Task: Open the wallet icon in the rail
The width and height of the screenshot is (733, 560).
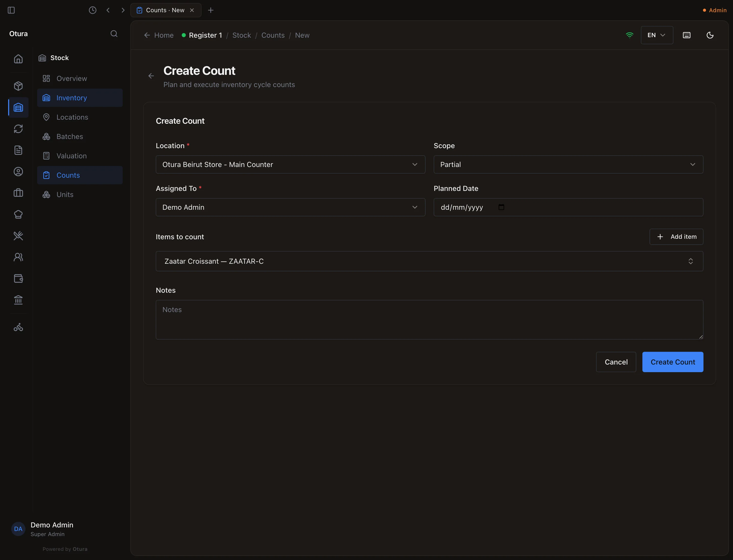Action: coord(18,279)
